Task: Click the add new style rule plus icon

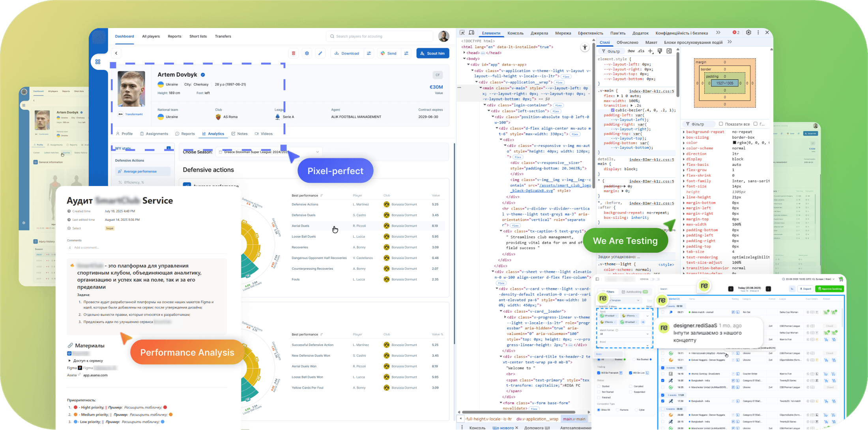Action: point(651,51)
